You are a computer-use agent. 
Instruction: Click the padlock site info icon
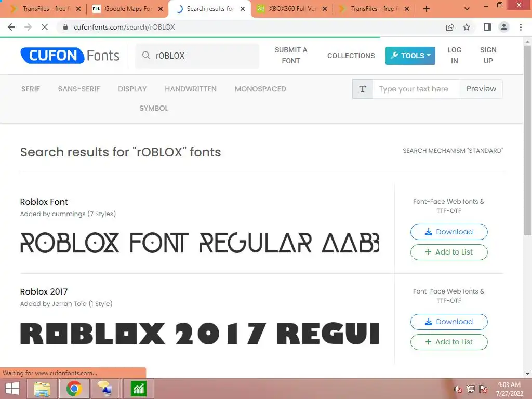(x=65, y=27)
